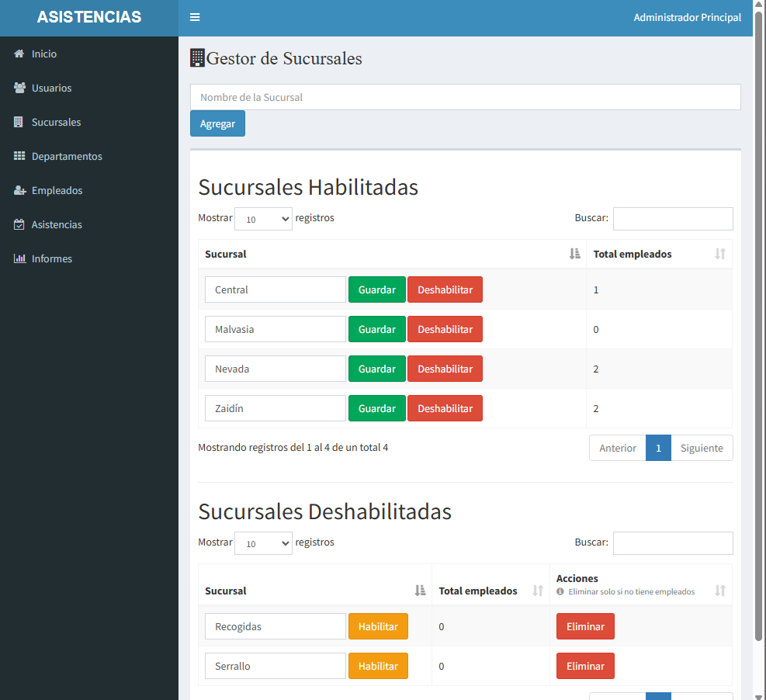The width and height of the screenshot is (766, 700).
Task: Disable the Malvasia branch
Action: coord(445,329)
